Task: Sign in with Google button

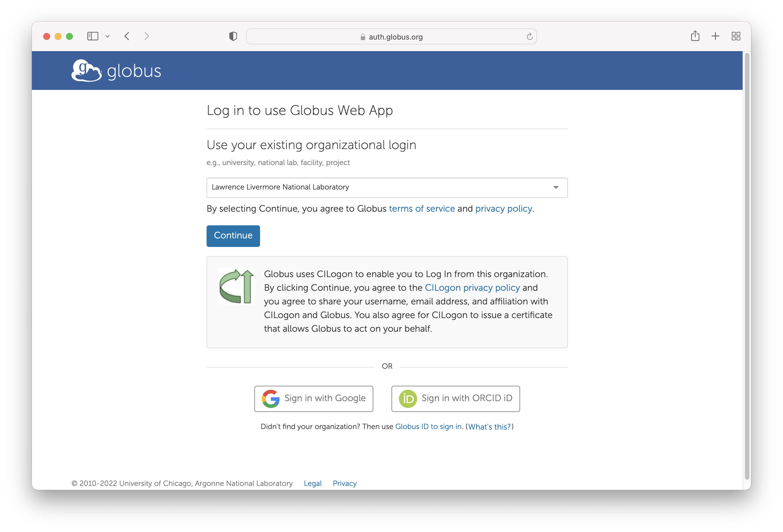Action: (x=313, y=399)
